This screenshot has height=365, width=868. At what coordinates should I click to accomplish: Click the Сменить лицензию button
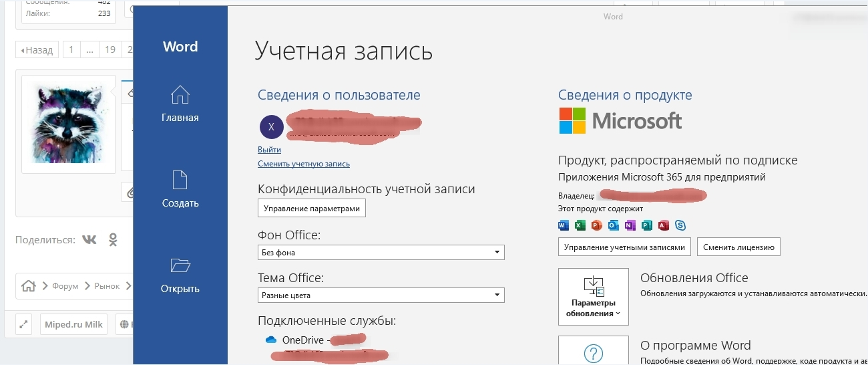[738, 247]
